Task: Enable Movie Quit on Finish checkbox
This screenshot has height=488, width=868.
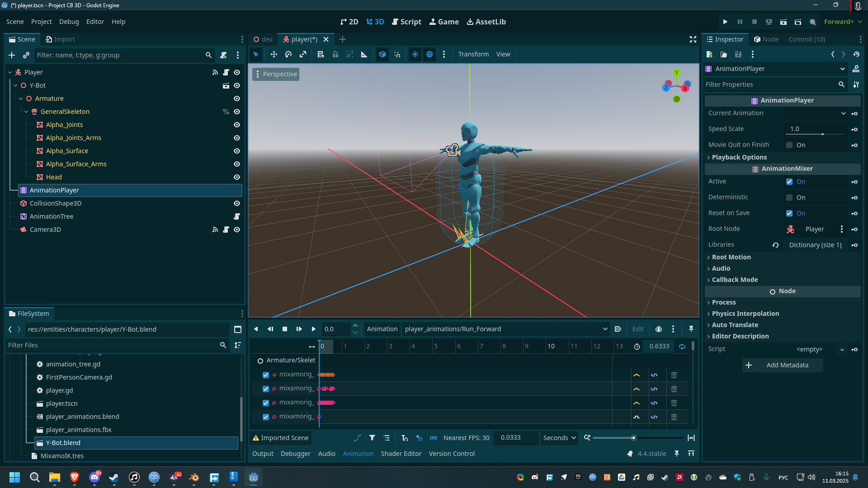Action: tap(789, 145)
